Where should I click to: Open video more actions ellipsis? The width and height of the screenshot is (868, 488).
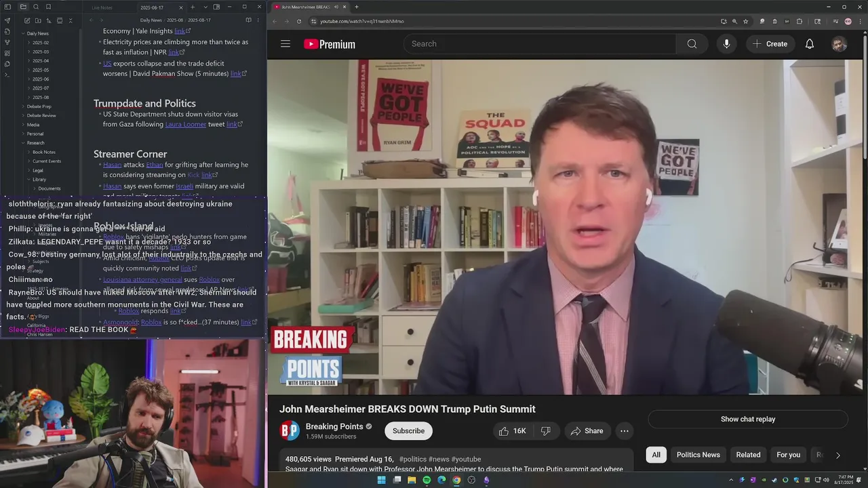625,431
